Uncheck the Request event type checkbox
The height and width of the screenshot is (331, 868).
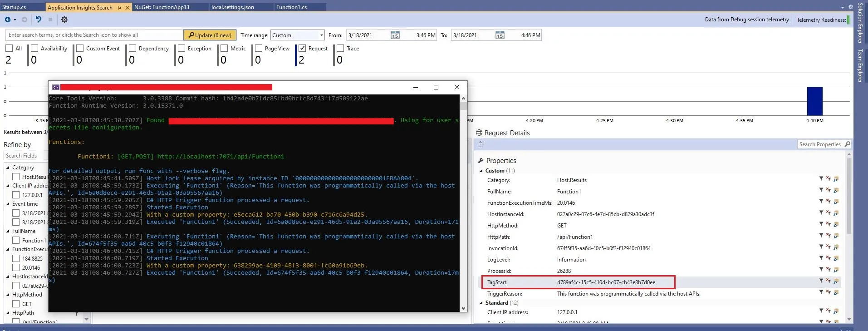[302, 48]
